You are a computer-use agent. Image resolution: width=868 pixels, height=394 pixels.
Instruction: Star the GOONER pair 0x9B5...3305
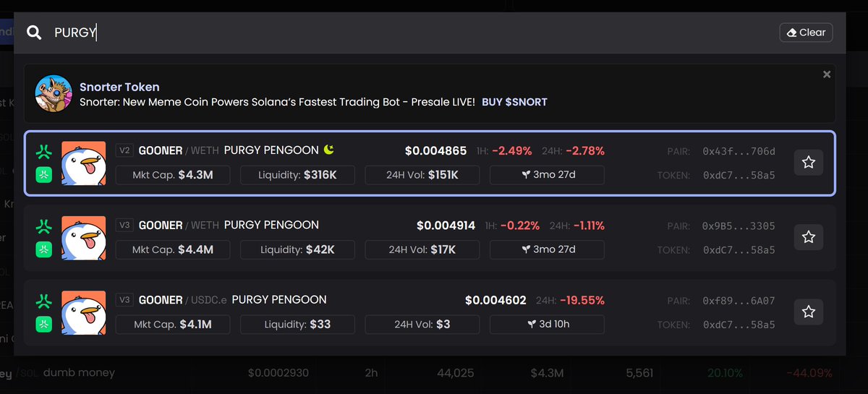coord(809,236)
